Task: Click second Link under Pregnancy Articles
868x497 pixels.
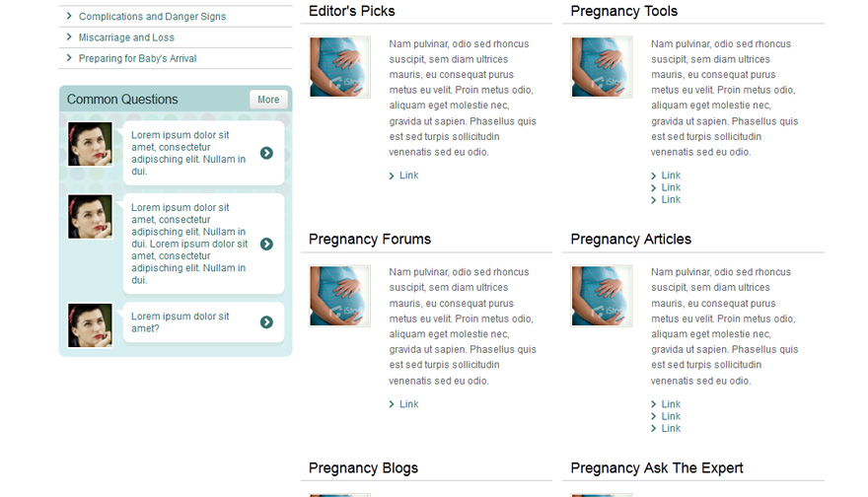Action: pos(671,416)
